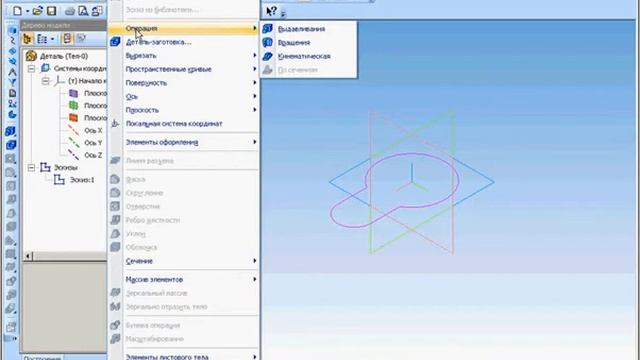Save the document with the floppy disk icon
640x360 pixels.
click(51, 11)
